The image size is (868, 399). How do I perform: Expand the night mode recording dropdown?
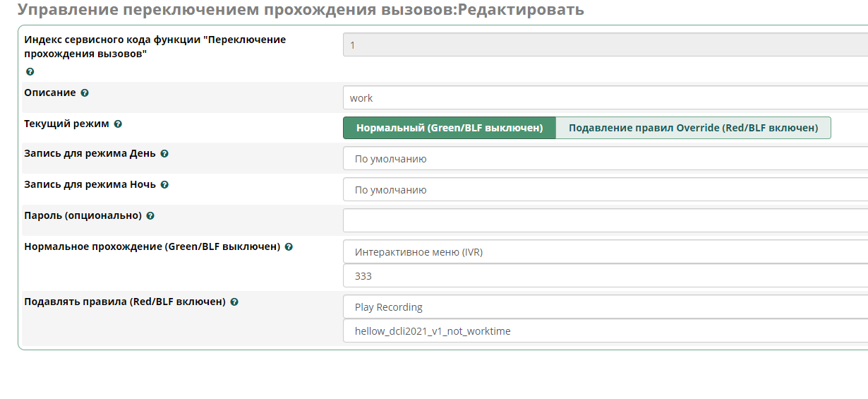point(605,190)
